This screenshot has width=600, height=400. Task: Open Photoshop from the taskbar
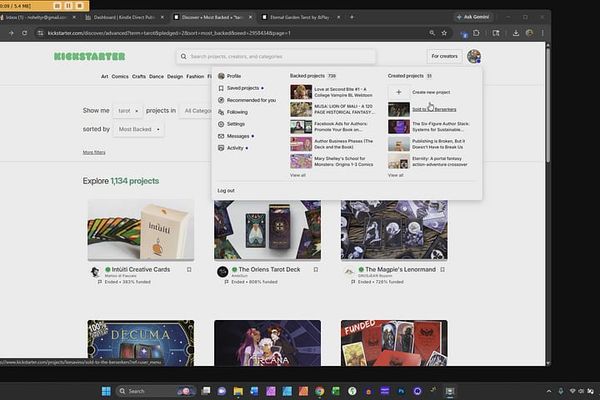pos(401,391)
